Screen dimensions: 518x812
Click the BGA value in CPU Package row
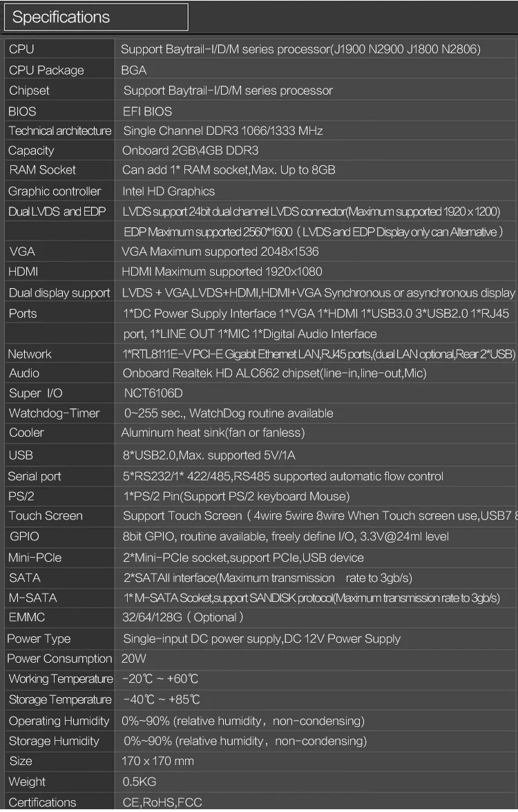pyautogui.click(x=133, y=70)
